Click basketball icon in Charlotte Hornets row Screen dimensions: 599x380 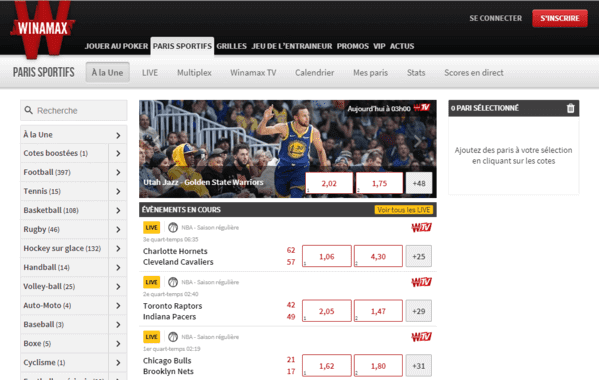[x=173, y=228]
